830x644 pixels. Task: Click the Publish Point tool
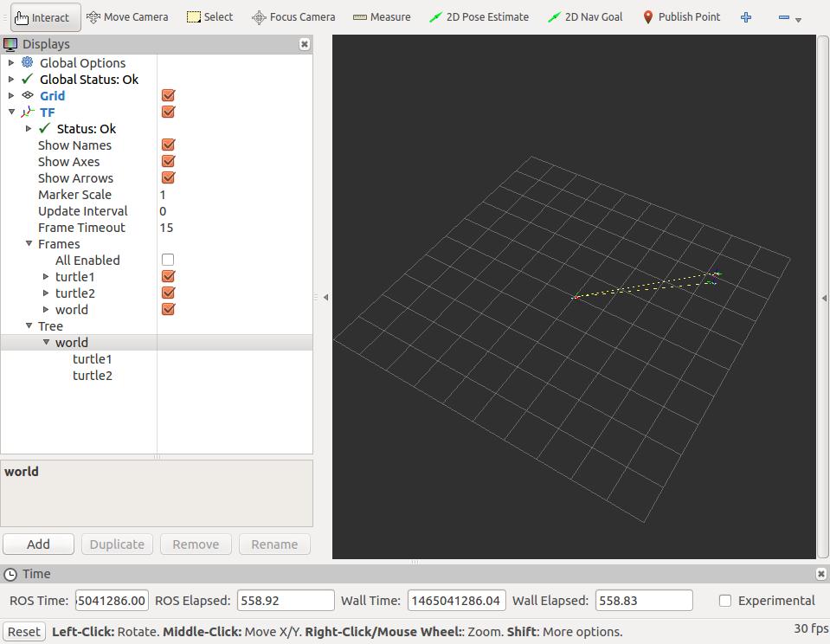tap(681, 17)
